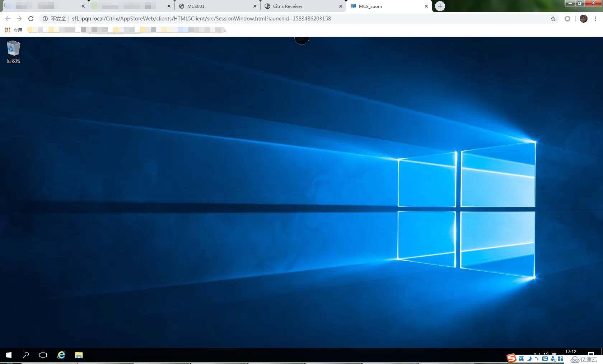Close the MCS_zuom tab
Screen dimensions: 603x364
[426, 6]
